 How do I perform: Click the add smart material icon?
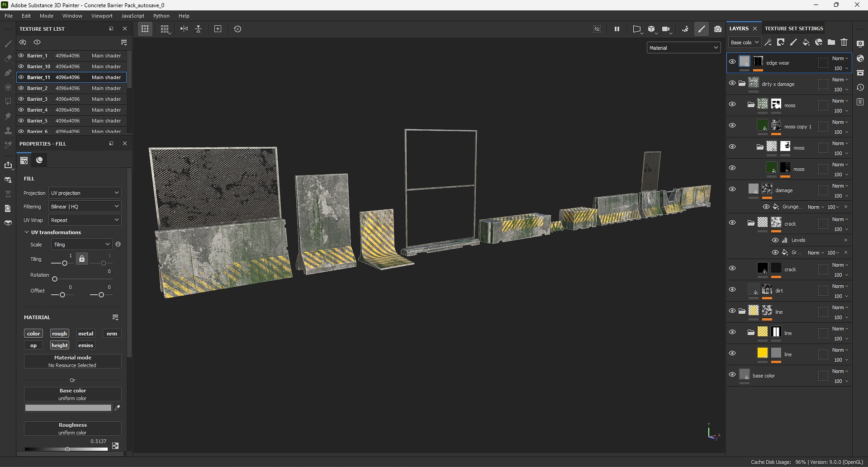click(819, 42)
